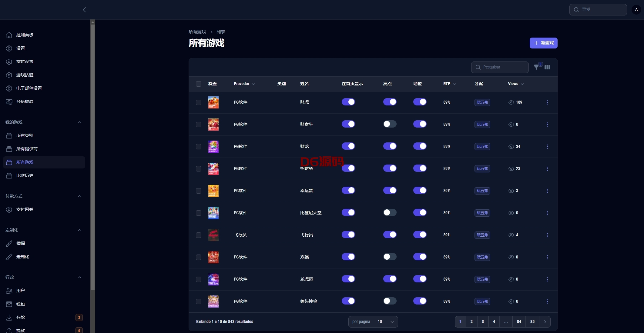Open row actions for 双福
Viewport: 644px width, 333px height.
(547, 257)
